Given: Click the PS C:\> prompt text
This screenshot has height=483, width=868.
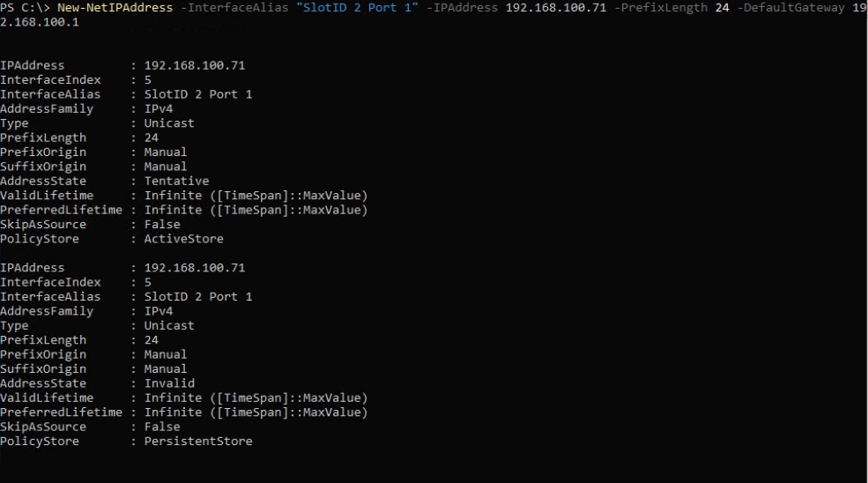Looking at the screenshot, I should (25, 8).
